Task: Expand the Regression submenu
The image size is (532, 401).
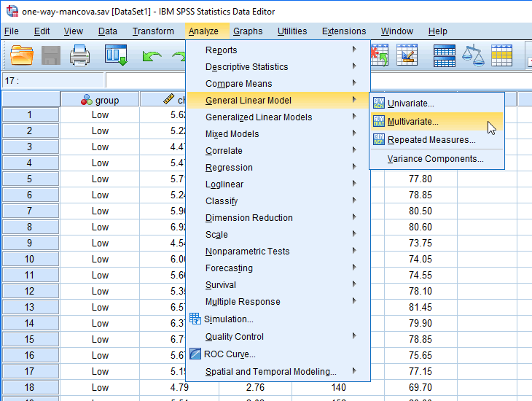Action: pos(278,168)
